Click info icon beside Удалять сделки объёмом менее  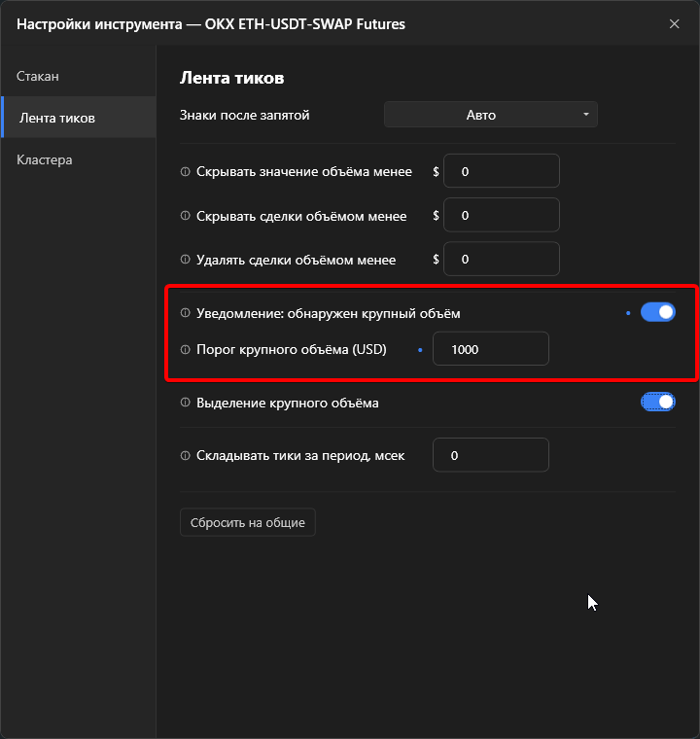point(186,260)
